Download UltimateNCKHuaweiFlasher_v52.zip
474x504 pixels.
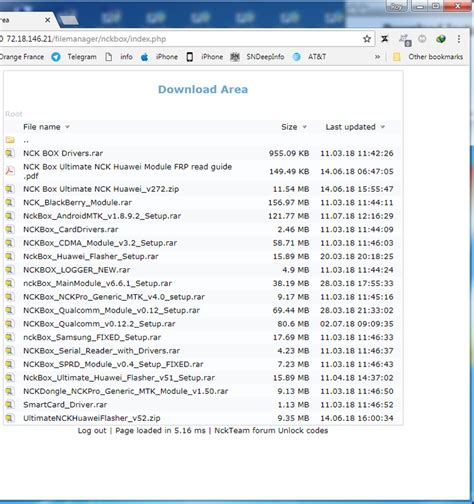point(92,418)
